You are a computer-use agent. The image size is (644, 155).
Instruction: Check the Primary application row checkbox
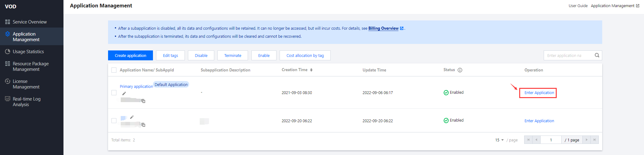[x=114, y=93]
